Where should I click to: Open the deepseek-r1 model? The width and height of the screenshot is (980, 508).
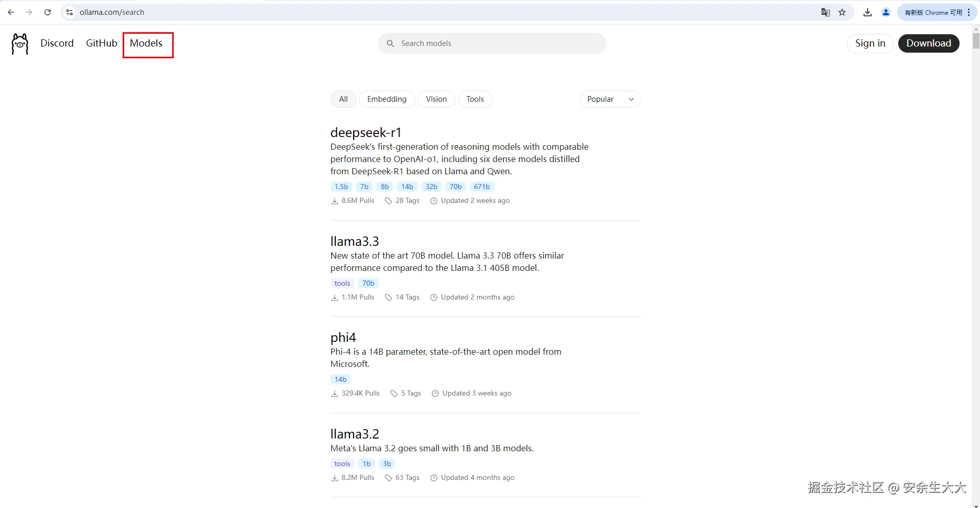point(366,132)
